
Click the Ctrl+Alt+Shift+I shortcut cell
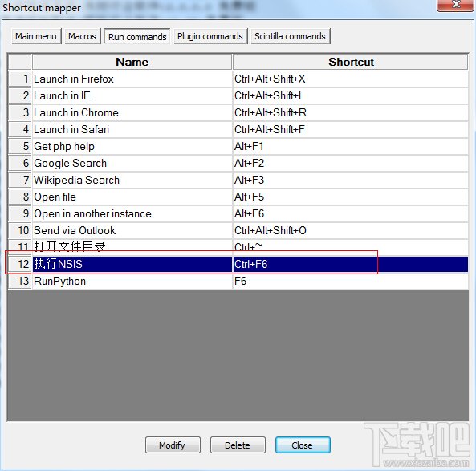coord(351,96)
